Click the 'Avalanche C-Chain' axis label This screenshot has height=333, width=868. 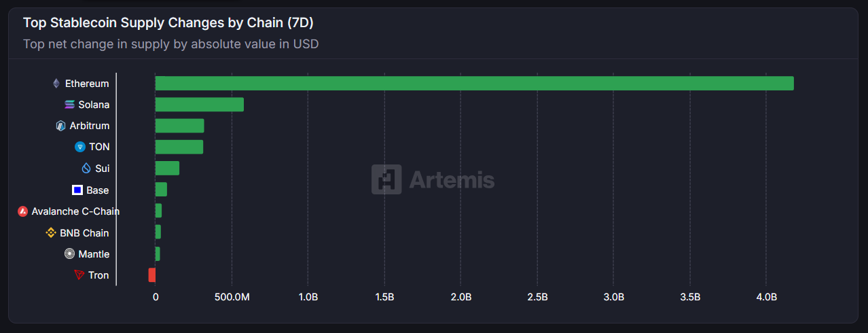click(75, 211)
